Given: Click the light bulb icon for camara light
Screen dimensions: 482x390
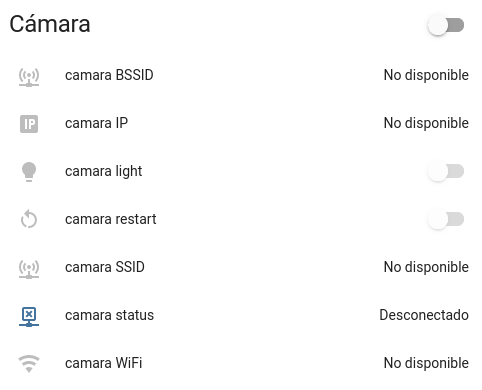Looking at the screenshot, I should coord(29,172).
